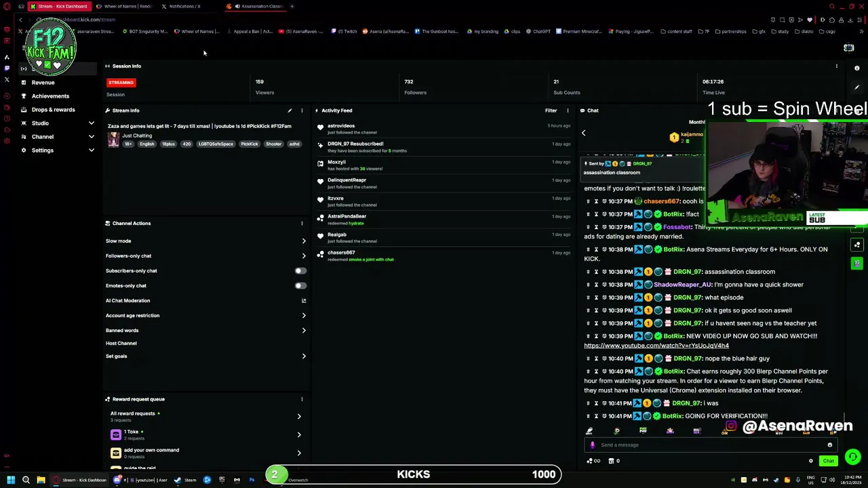
Task: Open chasers667 redeemed entry in Activity Feed
Action: (x=444, y=256)
